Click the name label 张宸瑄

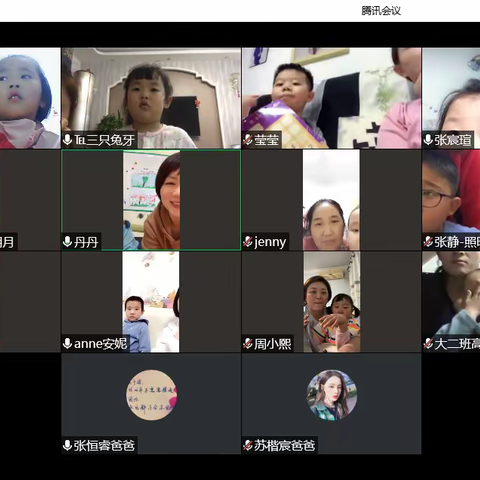[453, 140]
